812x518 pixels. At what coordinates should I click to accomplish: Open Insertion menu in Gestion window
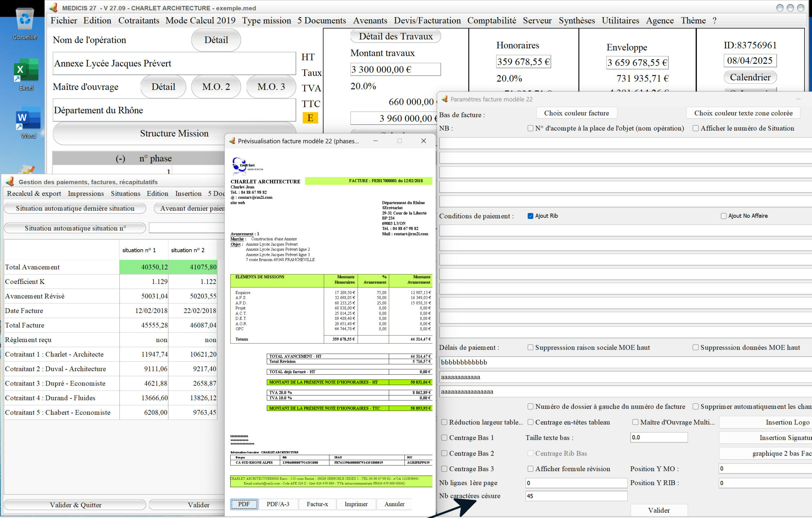188,193
